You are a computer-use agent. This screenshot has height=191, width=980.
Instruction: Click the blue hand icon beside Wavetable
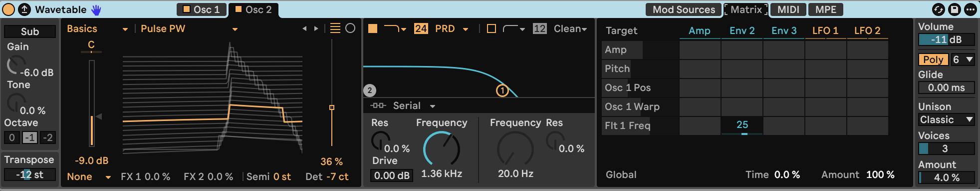(96, 9)
